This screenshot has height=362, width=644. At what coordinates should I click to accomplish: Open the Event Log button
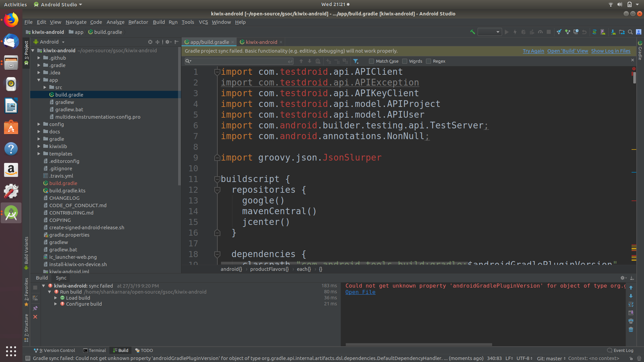click(620, 351)
